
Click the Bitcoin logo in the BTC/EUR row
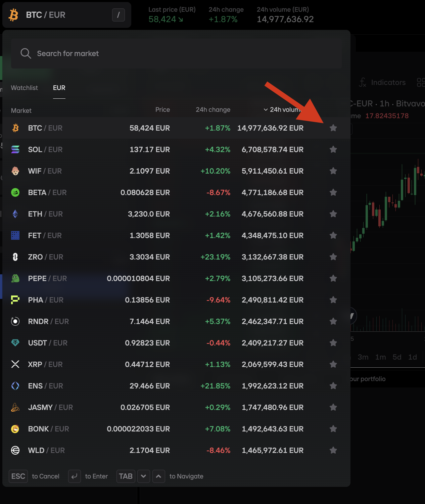[15, 128]
